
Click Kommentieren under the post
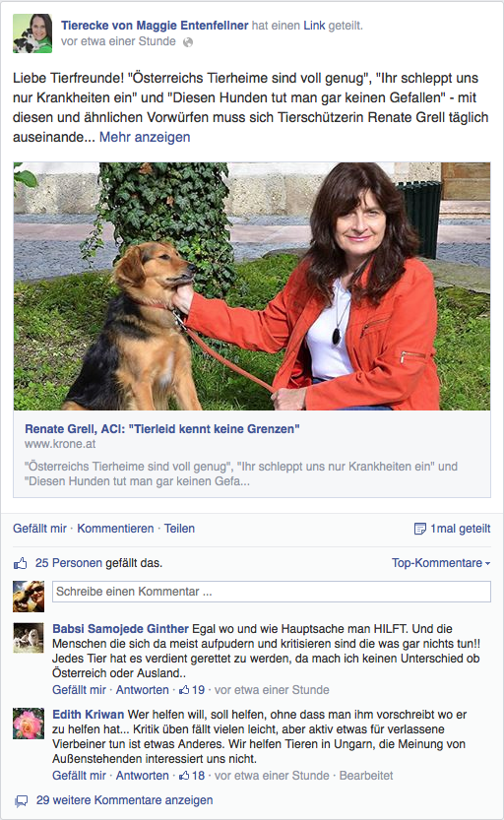[x=115, y=529]
